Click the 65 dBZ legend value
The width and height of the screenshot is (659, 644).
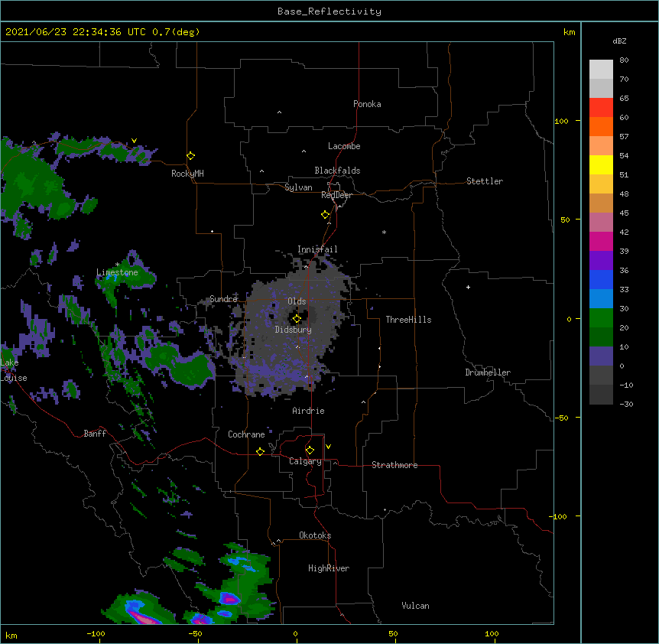(x=624, y=98)
